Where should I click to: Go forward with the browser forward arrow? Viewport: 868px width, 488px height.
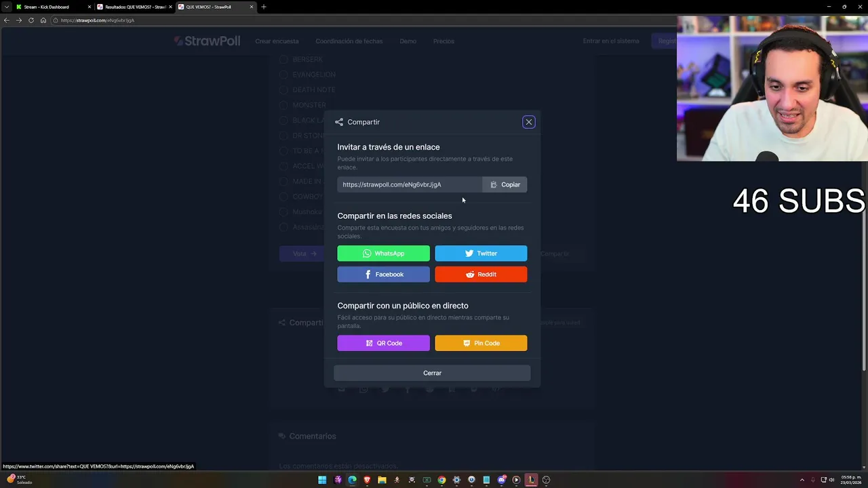click(18, 20)
